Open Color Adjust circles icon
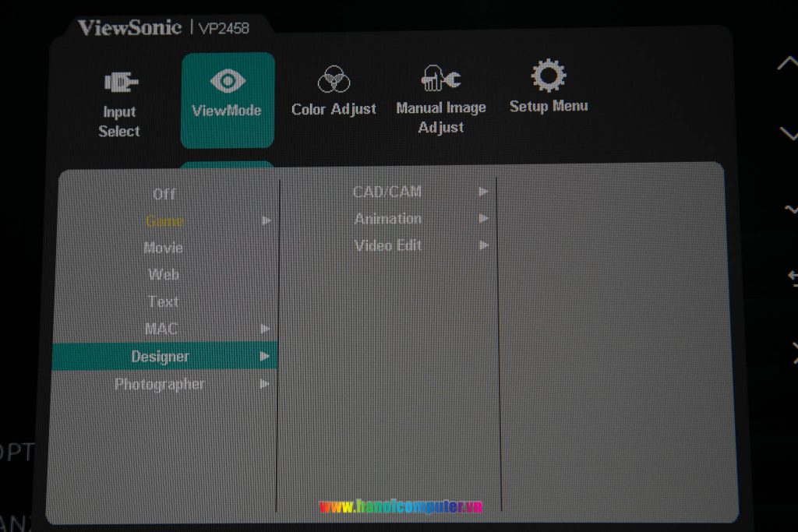Viewport: 798px width, 532px height. (x=334, y=79)
